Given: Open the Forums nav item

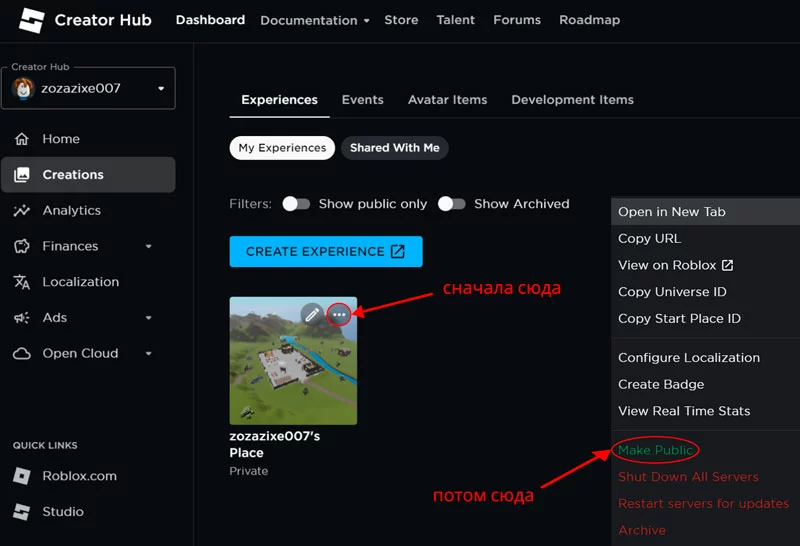Looking at the screenshot, I should click(x=517, y=20).
